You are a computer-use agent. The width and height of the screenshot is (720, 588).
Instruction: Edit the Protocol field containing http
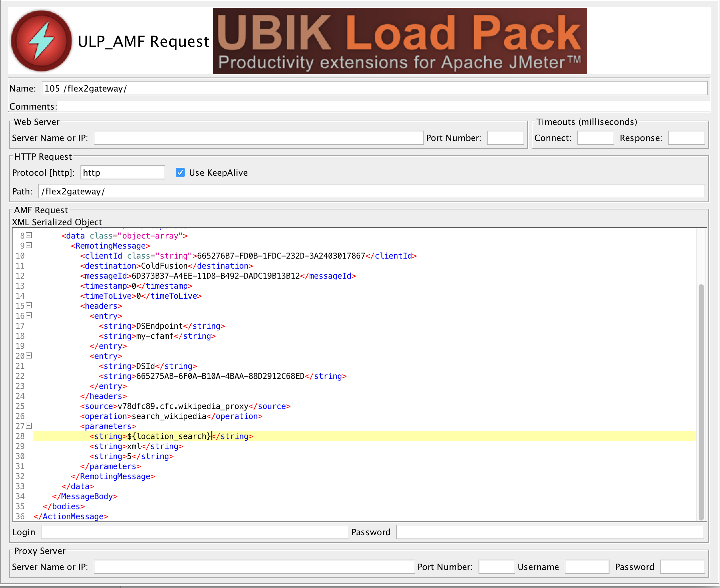(x=123, y=173)
